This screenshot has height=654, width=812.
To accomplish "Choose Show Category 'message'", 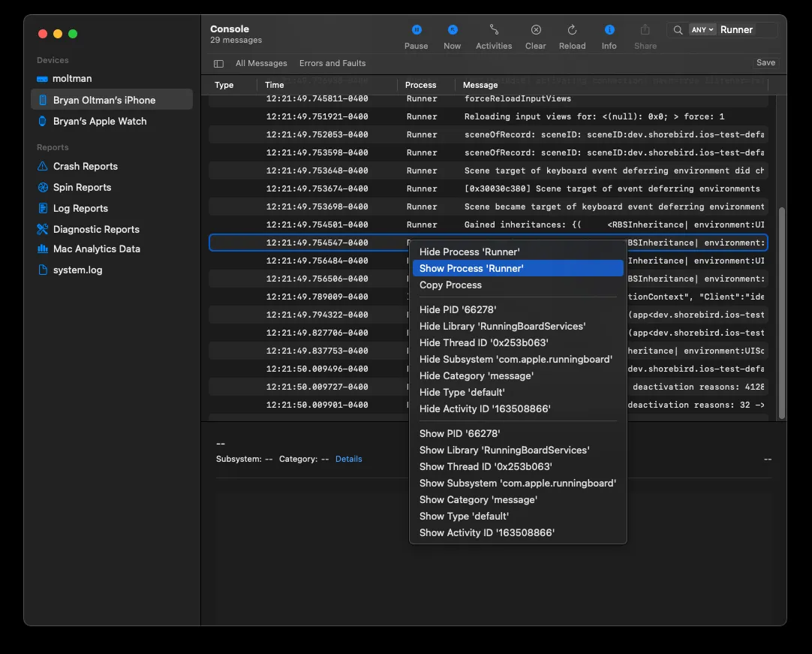I will [x=518, y=500].
